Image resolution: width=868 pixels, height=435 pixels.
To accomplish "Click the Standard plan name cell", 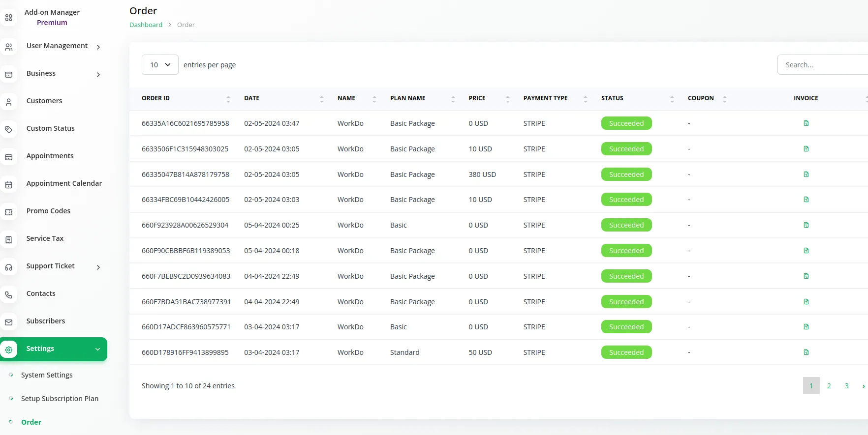I will click(x=405, y=352).
